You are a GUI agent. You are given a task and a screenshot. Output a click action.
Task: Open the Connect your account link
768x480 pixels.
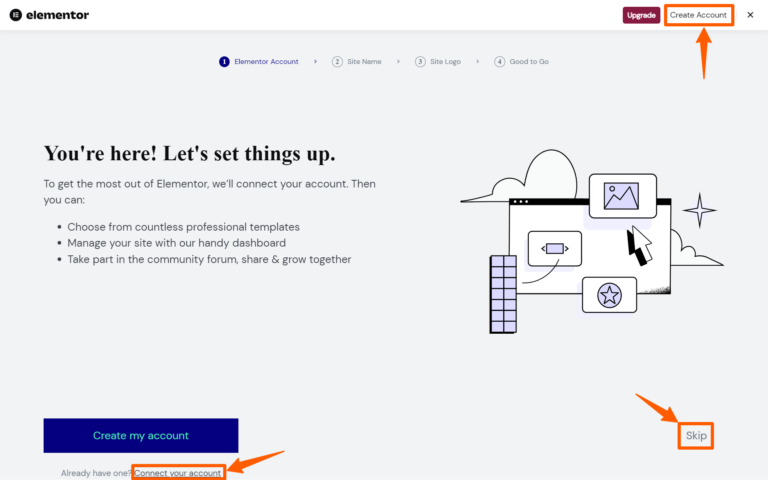pyautogui.click(x=178, y=473)
